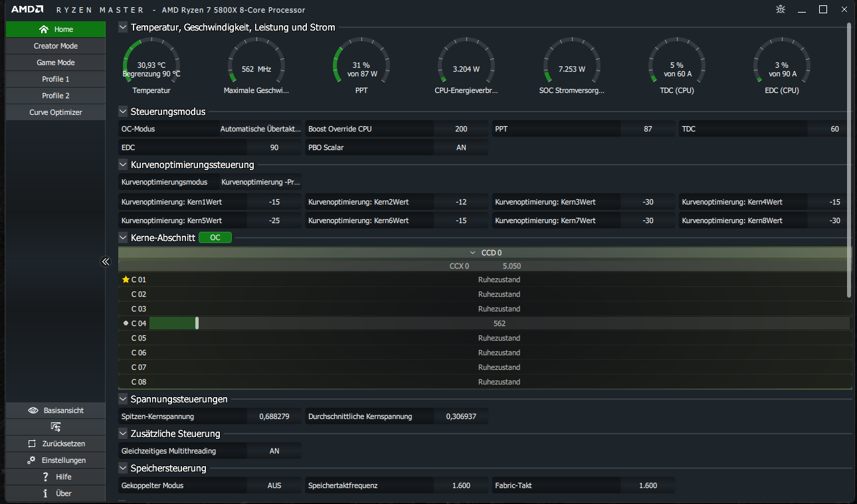857x504 pixels.
Task: Select the C 06 core row
Action: (485, 353)
